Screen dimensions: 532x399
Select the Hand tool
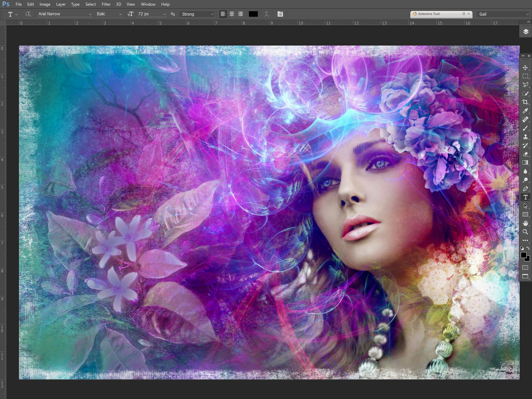[525, 223]
